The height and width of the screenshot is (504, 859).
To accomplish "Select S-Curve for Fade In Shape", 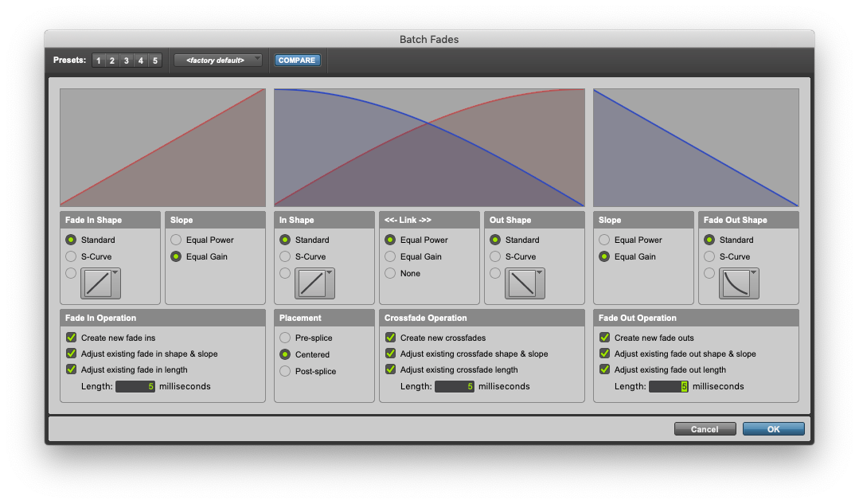I will click(x=72, y=256).
